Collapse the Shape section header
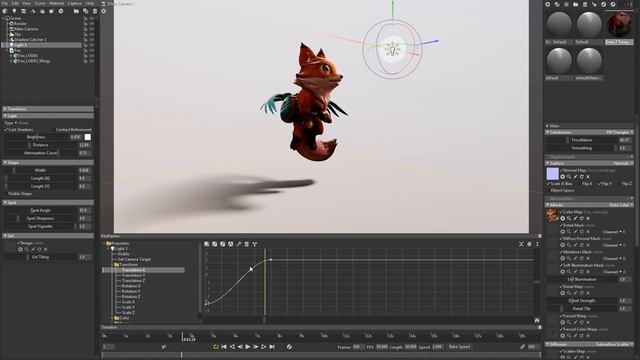This screenshot has height=360, width=640. pos(48,162)
